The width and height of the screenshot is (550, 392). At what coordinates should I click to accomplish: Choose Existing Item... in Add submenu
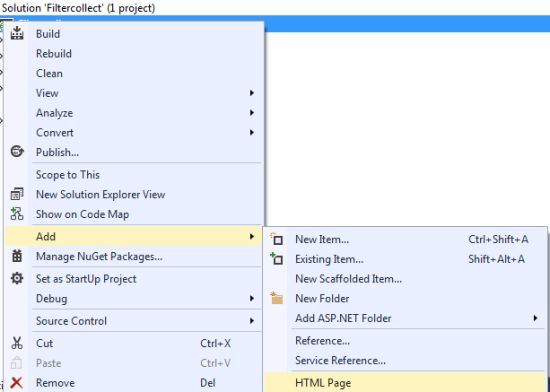[405, 259]
